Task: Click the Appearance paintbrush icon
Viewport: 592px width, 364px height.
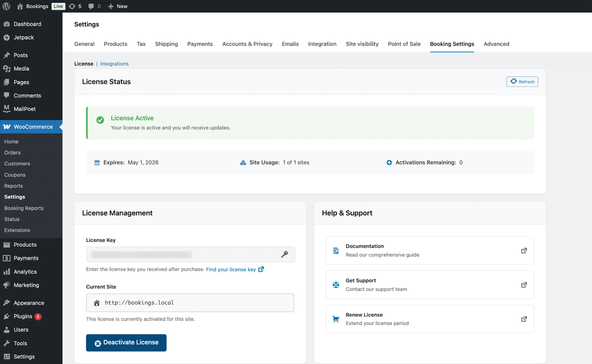Action: (x=7, y=303)
